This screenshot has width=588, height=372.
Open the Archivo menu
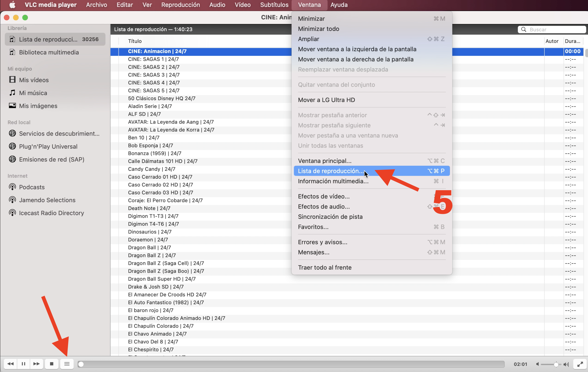[x=96, y=5]
